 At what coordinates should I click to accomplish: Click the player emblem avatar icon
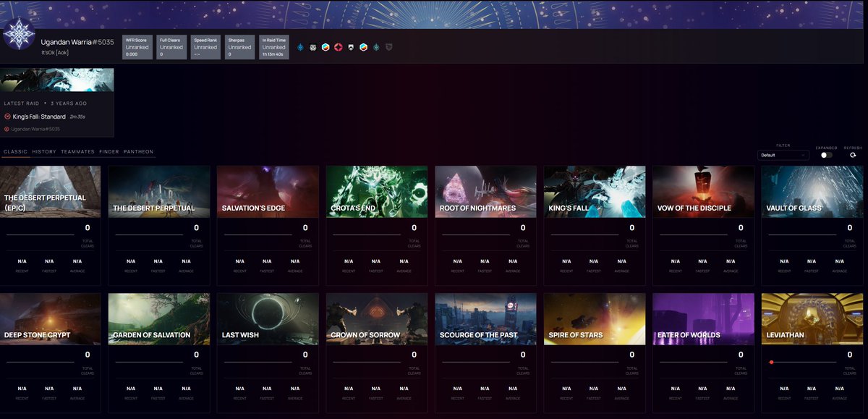pos(18,35)
